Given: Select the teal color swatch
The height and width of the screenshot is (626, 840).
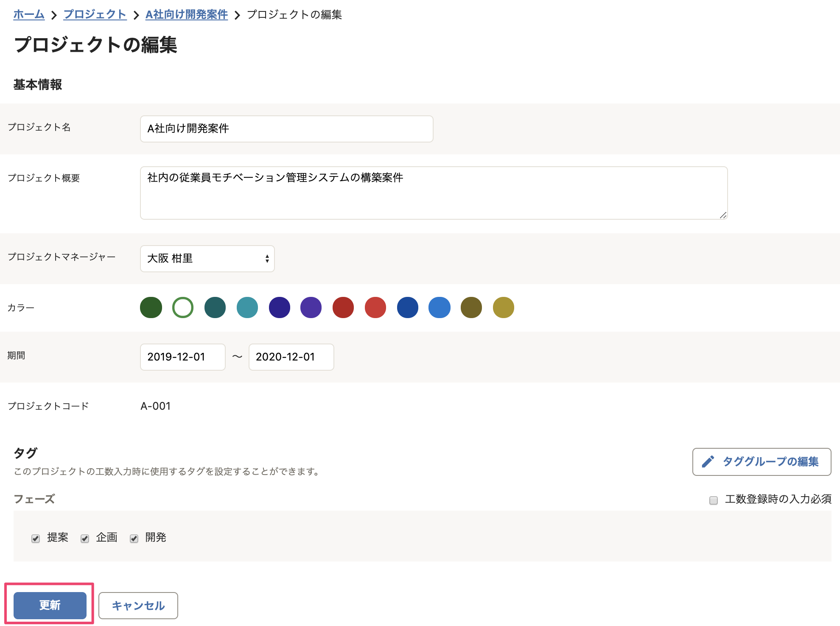Looking at the screenshot, I should 247,307.
